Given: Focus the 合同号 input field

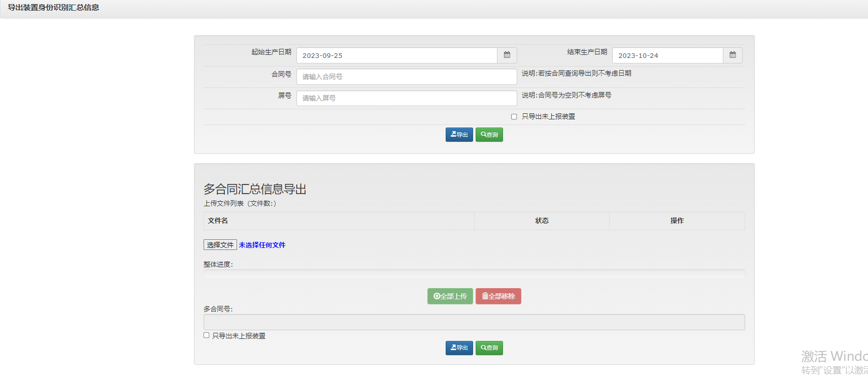Looking at the screenshot, I should (407, 77).
